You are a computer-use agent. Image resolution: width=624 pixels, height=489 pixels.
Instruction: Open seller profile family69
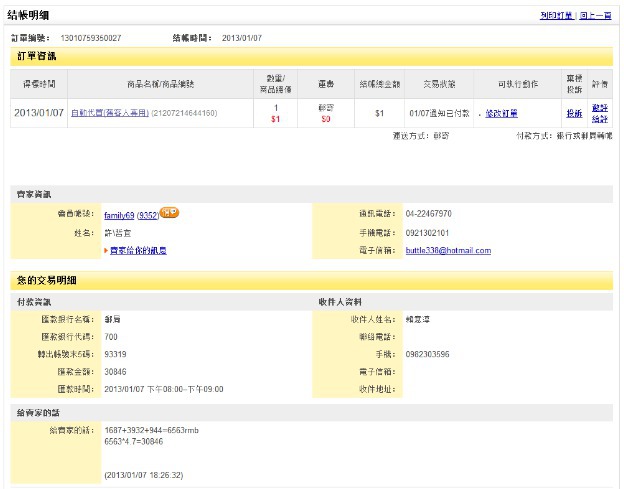click(119, 214)
